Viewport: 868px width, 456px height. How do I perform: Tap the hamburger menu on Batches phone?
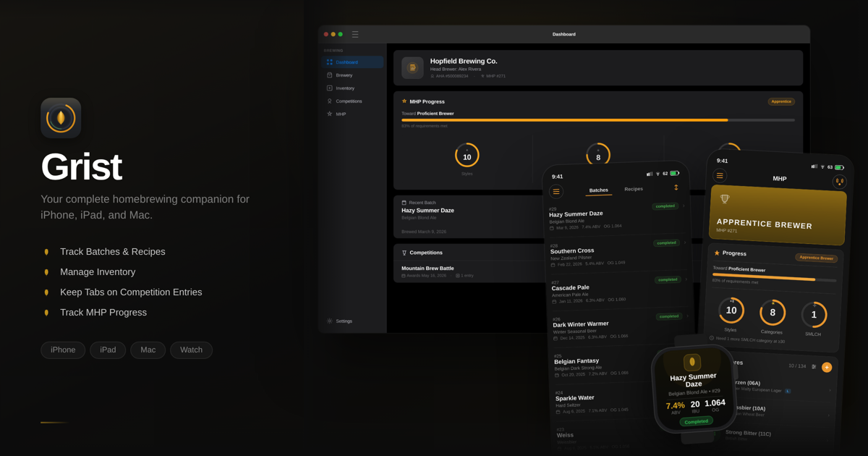click(556, 191)
